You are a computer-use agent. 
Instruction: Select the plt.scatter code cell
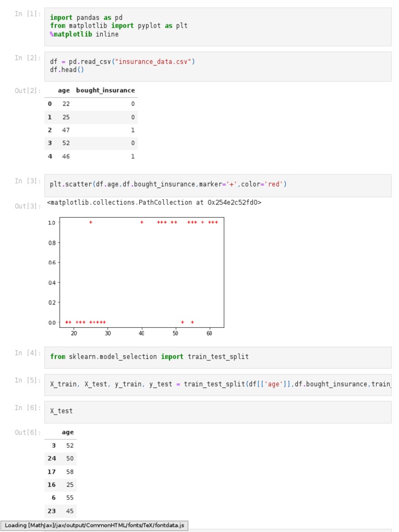[218, 184]
